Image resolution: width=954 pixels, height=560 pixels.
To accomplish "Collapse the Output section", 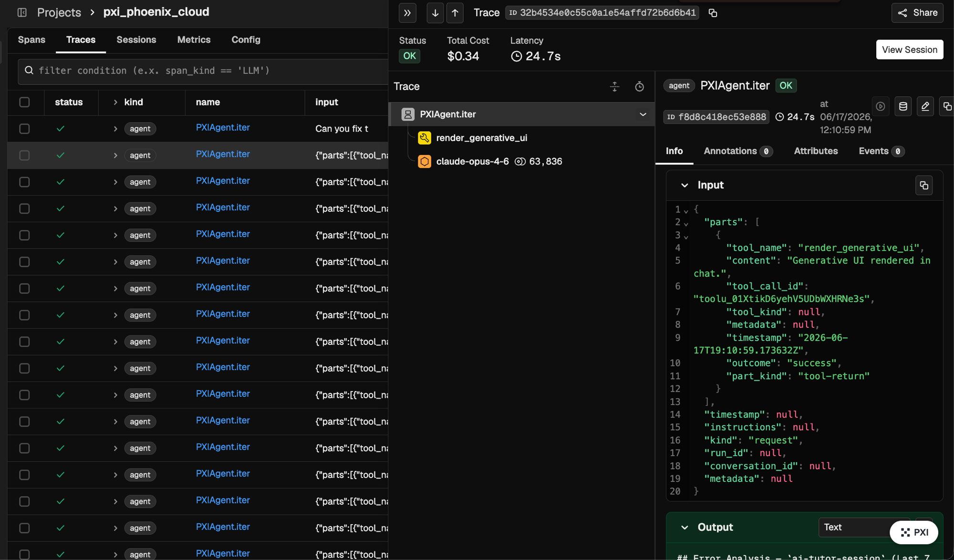I will click(x=684, y=528).
